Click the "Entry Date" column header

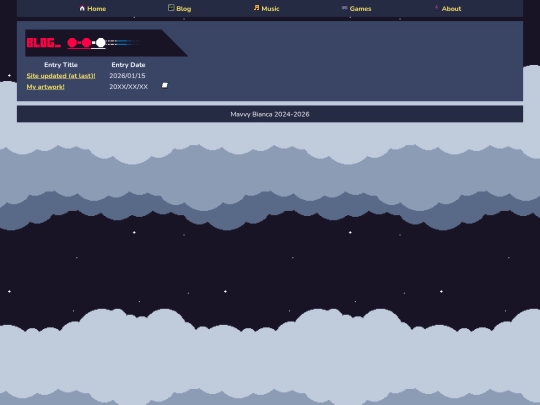click(x=128, y=65)
